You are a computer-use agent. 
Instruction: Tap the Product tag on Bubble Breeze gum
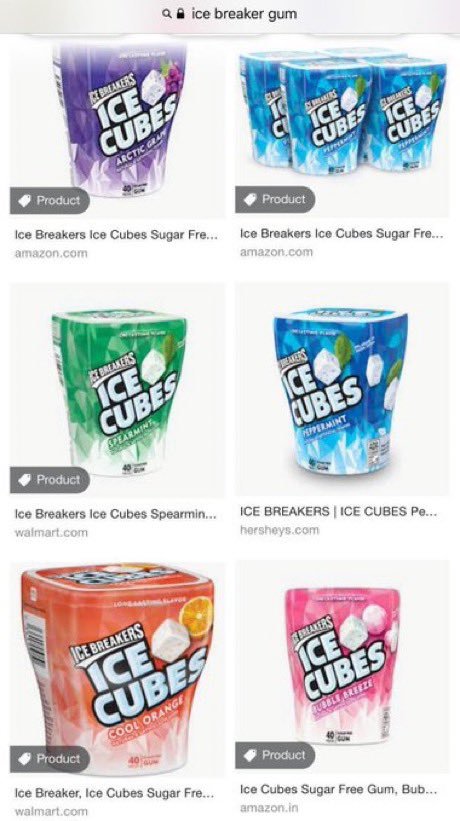275,755
